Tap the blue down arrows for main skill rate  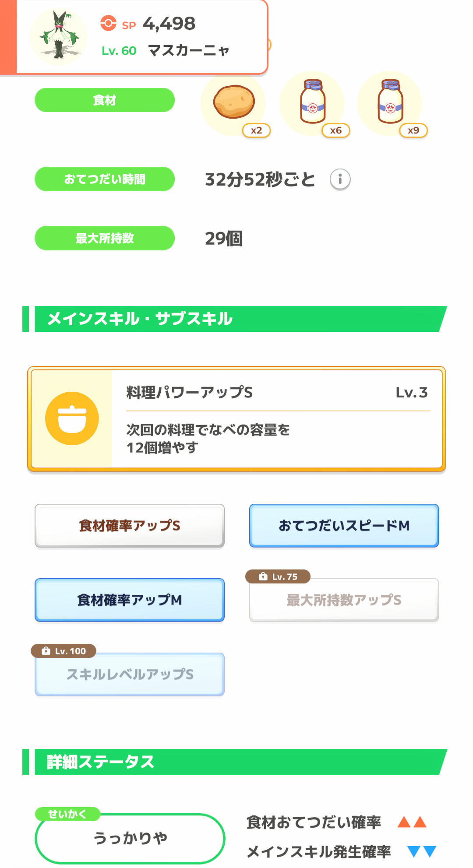tap(421, 851)
